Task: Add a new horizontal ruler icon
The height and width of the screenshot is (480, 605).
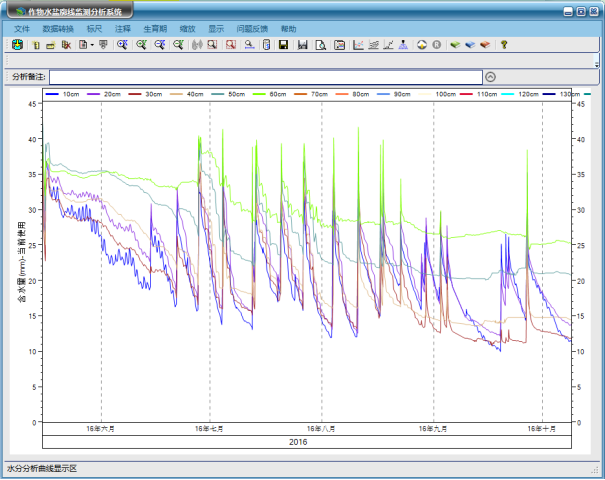Action: coord(51,45)
